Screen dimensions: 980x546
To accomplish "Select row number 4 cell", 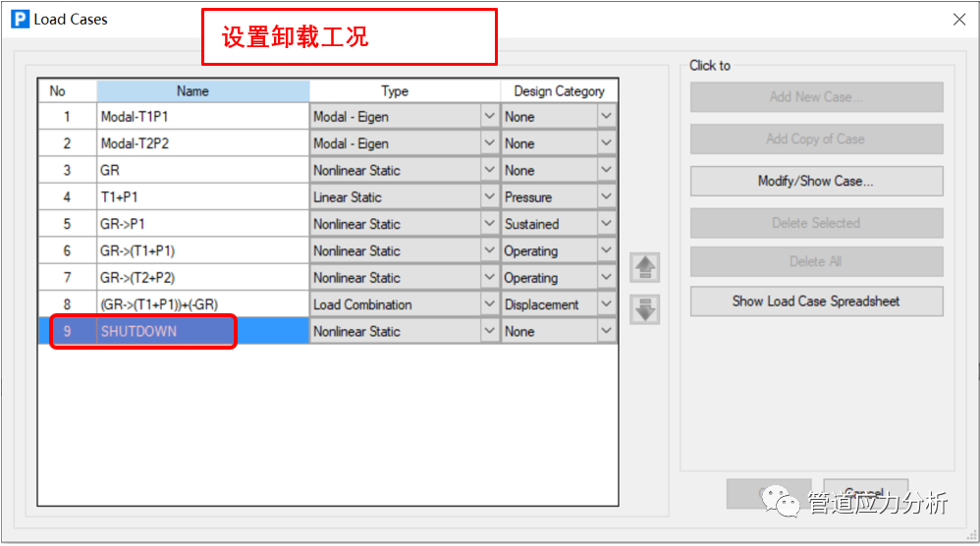I will pos(68,196).
